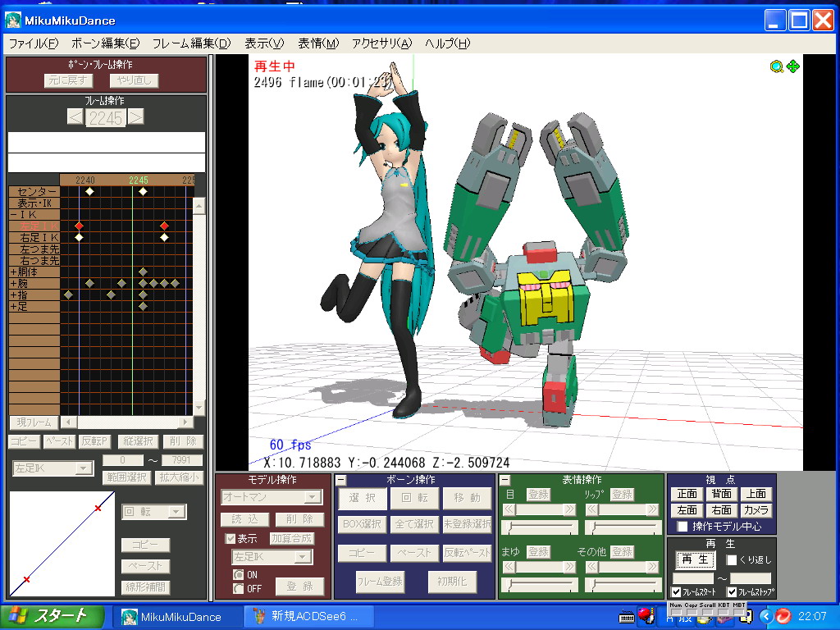This screenshot has width=840, height=630.
Task: Click the 初期化 button
Action: (452, 582)
